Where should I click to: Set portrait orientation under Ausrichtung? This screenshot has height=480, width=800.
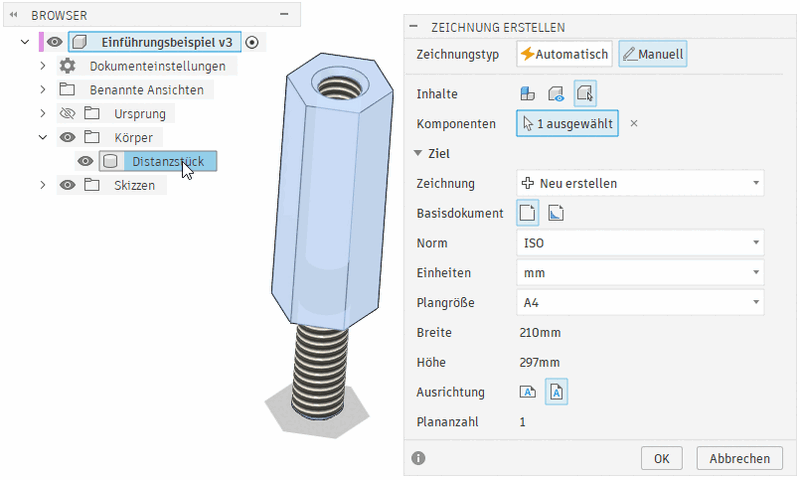pyautogui.click(x=556, y=392)
